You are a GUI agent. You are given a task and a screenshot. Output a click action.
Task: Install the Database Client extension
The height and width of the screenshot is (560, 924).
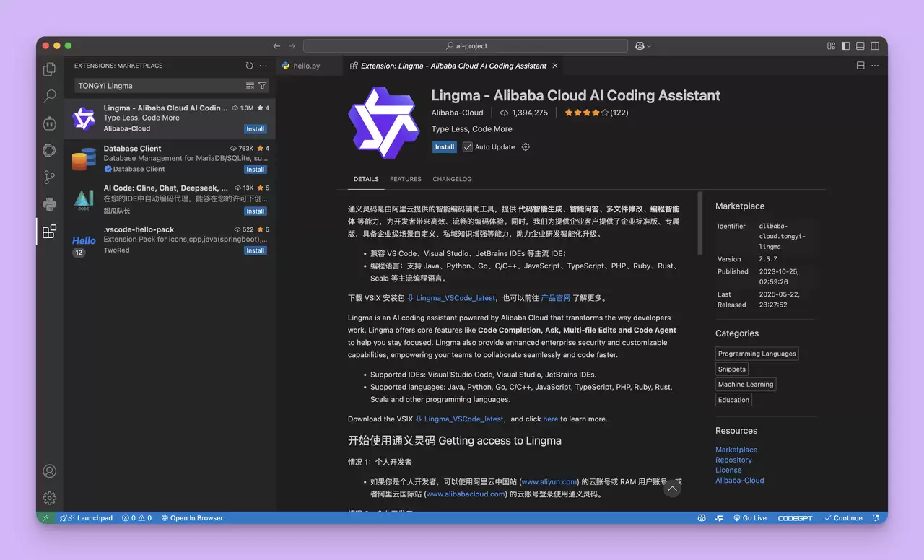256,170
